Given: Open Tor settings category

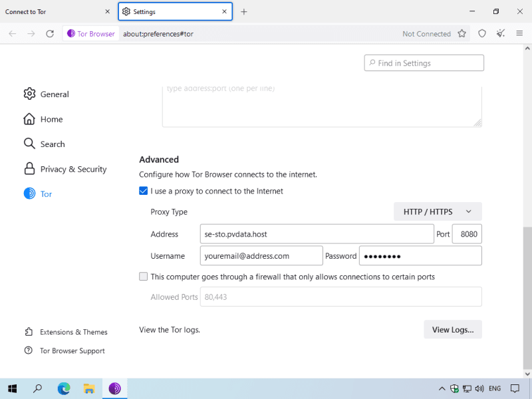Looking at the screenshot, I should point(38,194).
